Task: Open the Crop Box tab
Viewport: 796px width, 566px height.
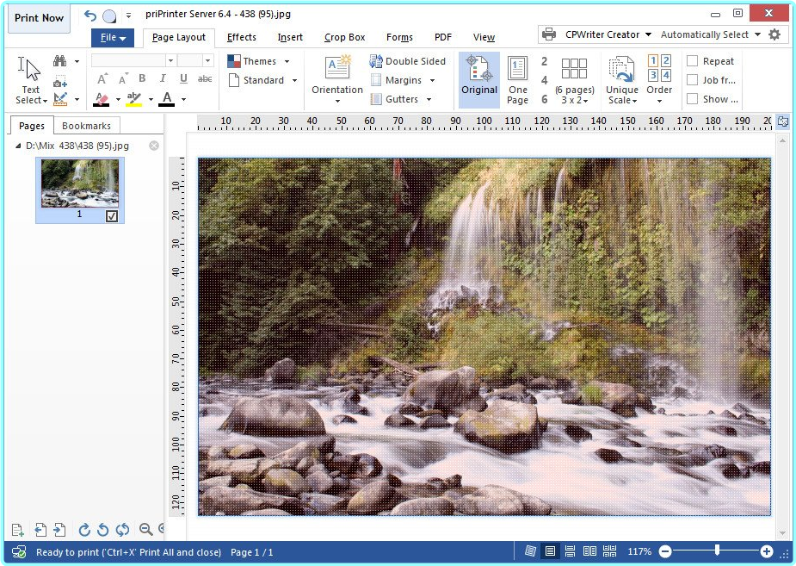Action: 345,38
